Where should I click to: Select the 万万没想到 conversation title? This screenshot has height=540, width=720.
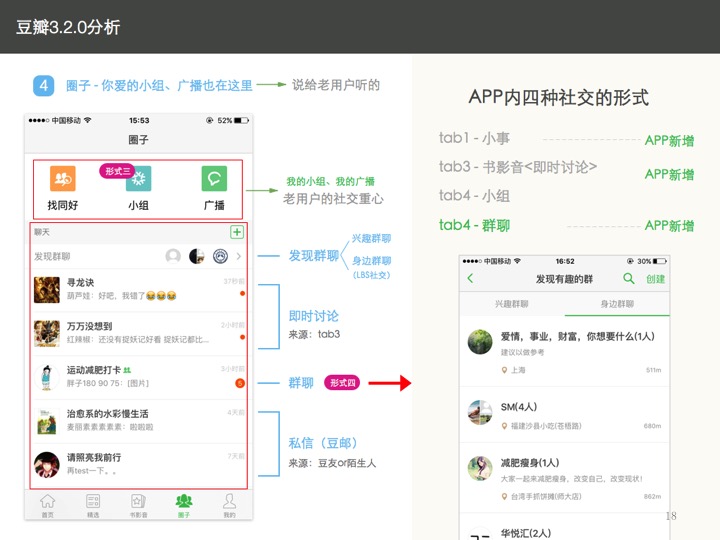[x=90, y=326]
